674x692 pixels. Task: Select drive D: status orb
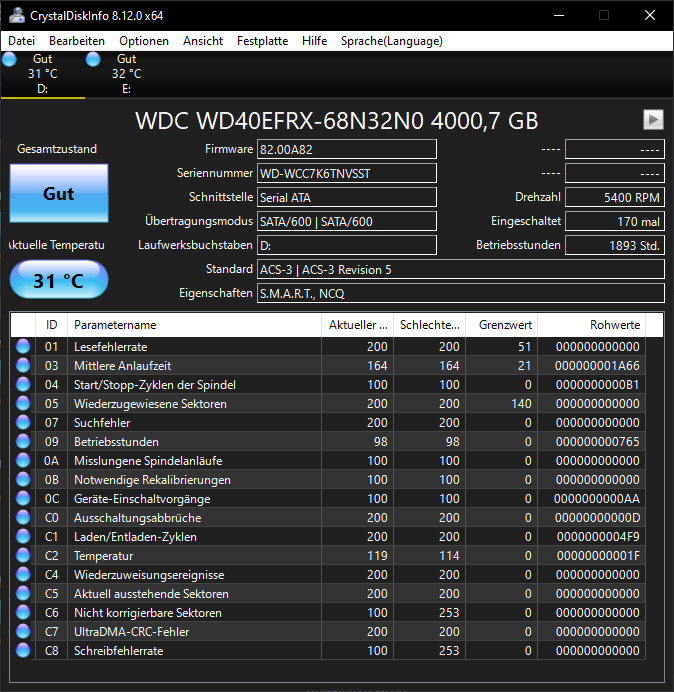tap(9, 59)
